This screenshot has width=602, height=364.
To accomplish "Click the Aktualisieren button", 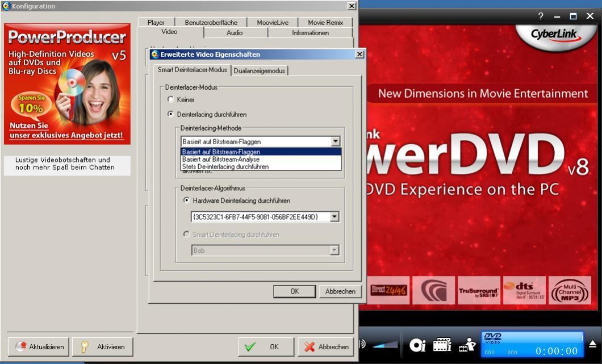I will click(39, 347).
